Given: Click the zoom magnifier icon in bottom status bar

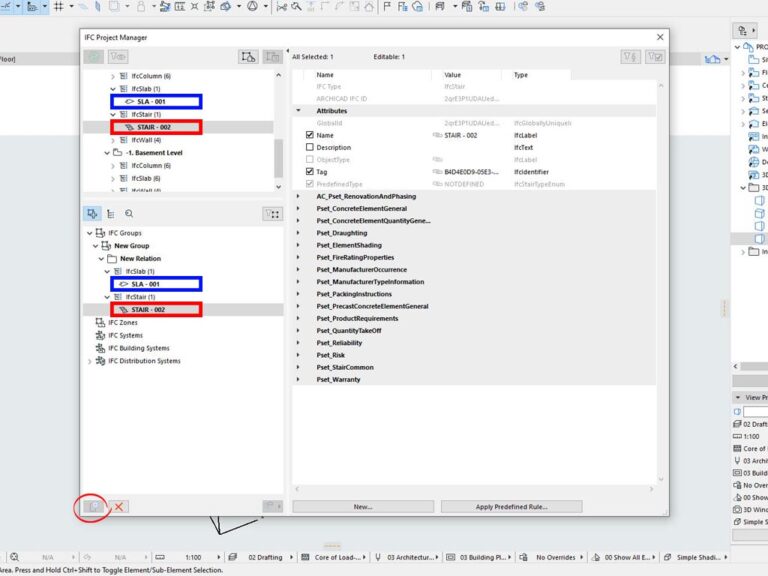Looking at the screenshot, I should tap(14, 557).
